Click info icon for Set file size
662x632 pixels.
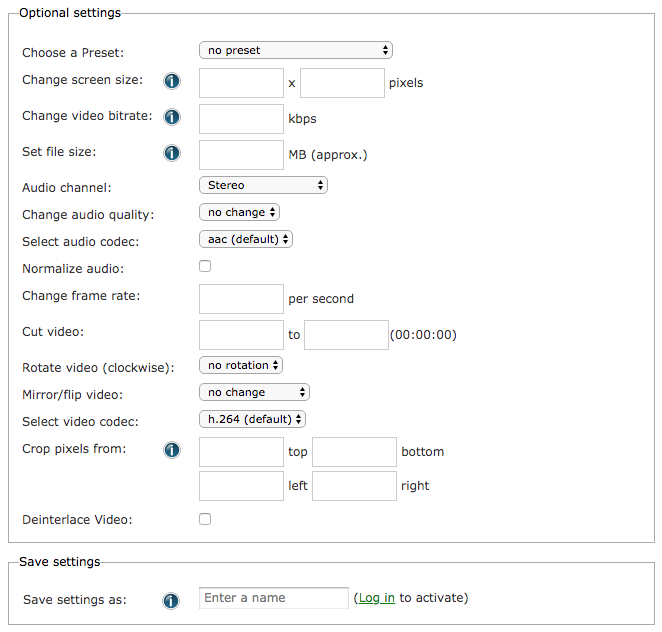(x=171, y=153)
